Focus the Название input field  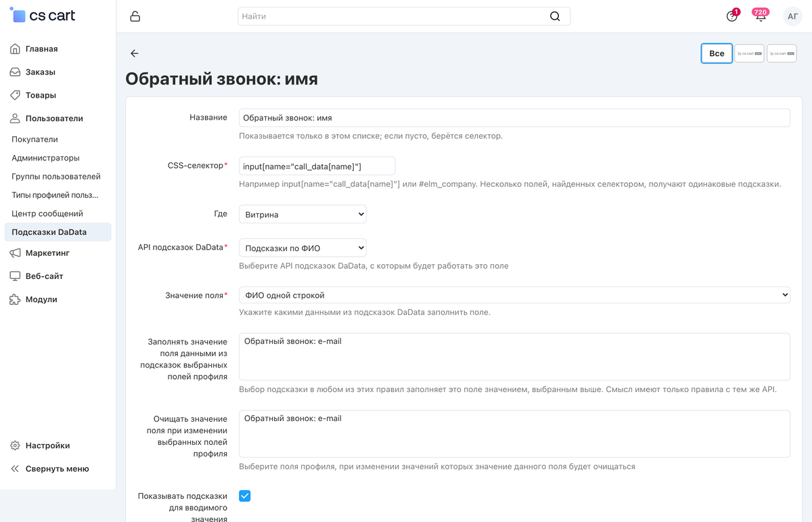514,118
